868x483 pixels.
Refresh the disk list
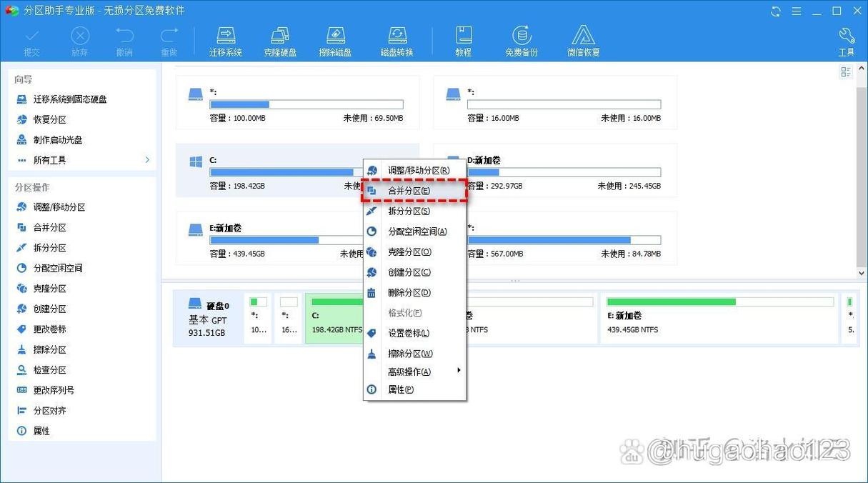click(775, 11)
